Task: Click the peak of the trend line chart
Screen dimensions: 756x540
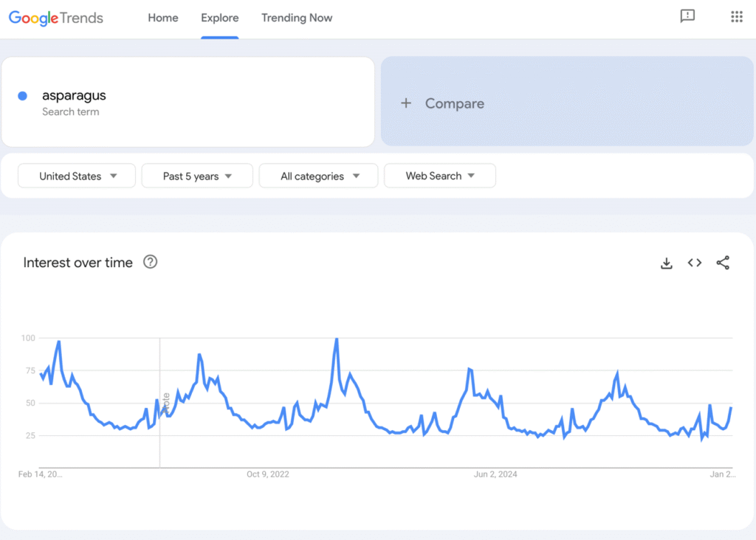Action: coord(337,338)
